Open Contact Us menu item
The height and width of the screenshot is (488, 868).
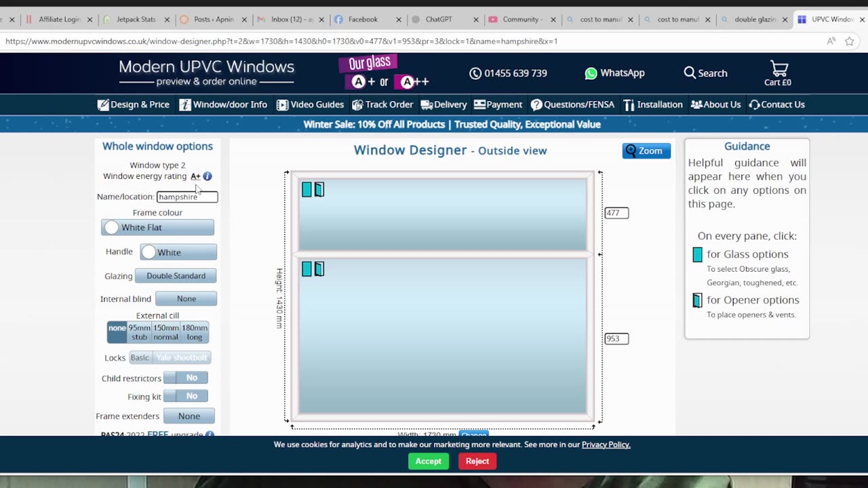pos(776,104)
